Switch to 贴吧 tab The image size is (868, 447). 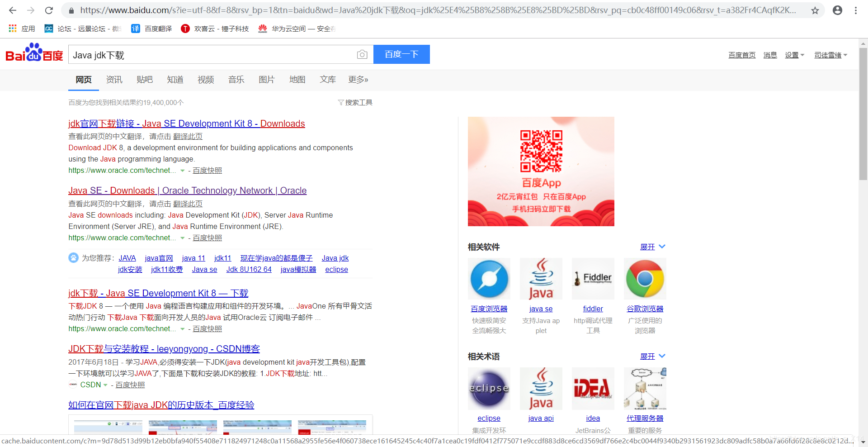[x=145, y=80]
